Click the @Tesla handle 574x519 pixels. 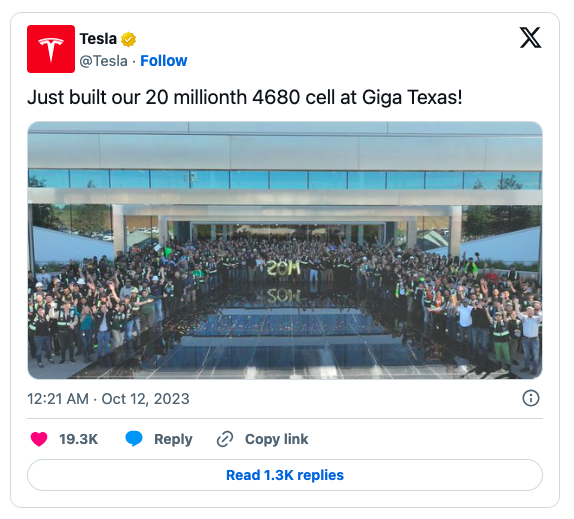coord(104,61)
